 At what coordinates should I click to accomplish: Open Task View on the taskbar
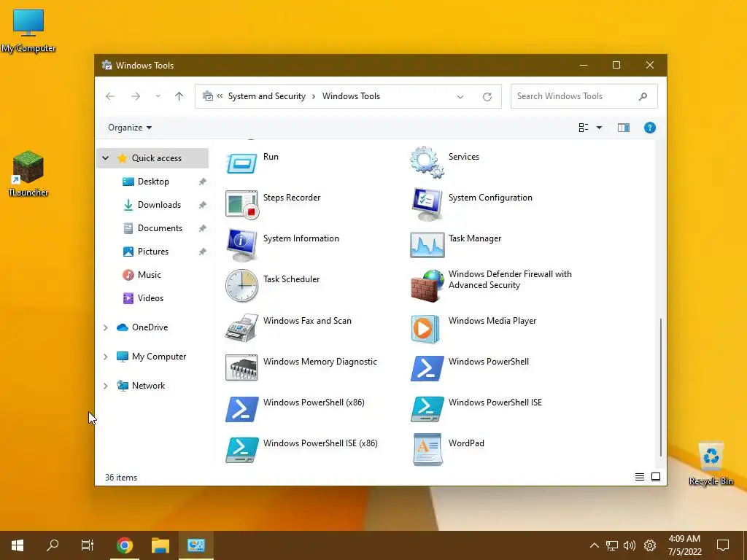click(x=88, y=545)
